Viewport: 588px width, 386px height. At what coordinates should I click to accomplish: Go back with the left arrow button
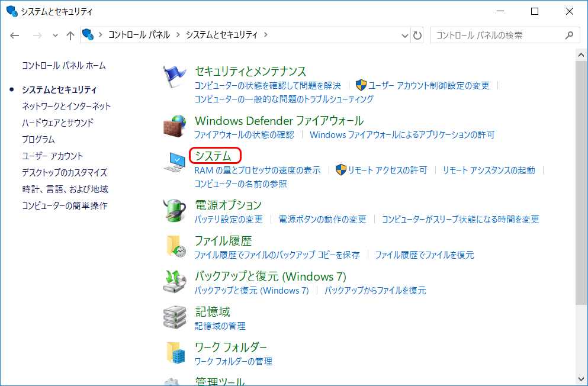[15, 36]
